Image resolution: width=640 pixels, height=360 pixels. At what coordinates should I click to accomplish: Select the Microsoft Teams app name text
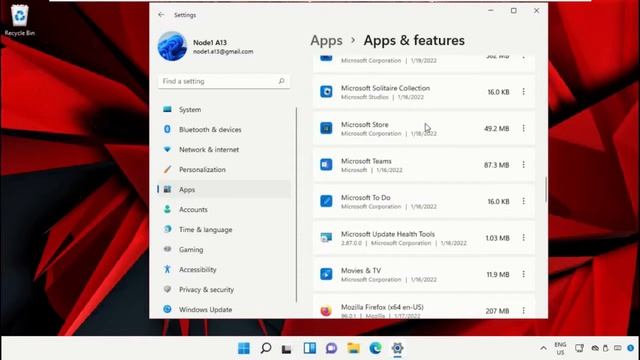point(366,161)
